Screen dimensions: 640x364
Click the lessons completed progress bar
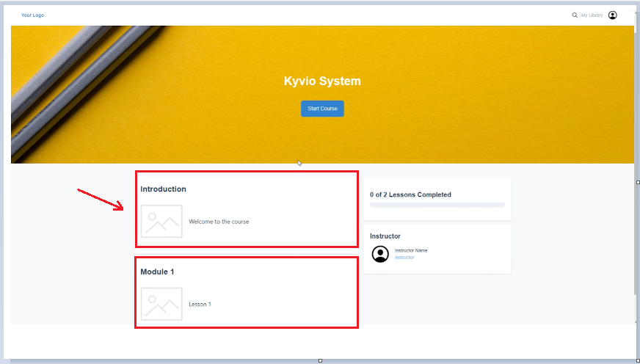437,205
